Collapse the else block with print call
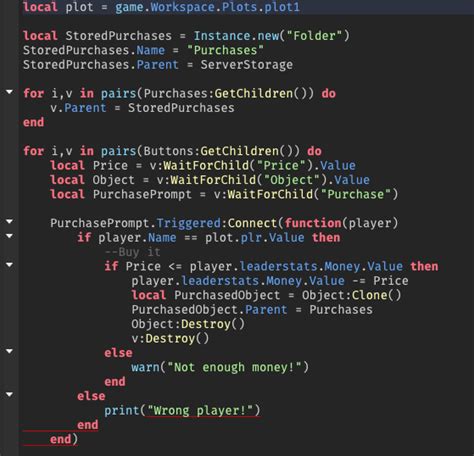 pyautogui.click(x=9, y=394)
